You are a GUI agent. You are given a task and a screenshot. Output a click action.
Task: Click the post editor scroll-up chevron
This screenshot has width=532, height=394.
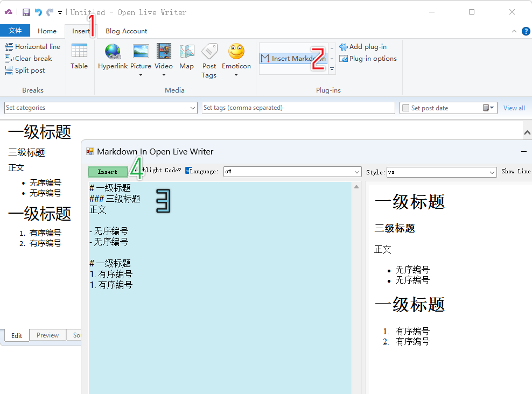[x=527, y=132]
